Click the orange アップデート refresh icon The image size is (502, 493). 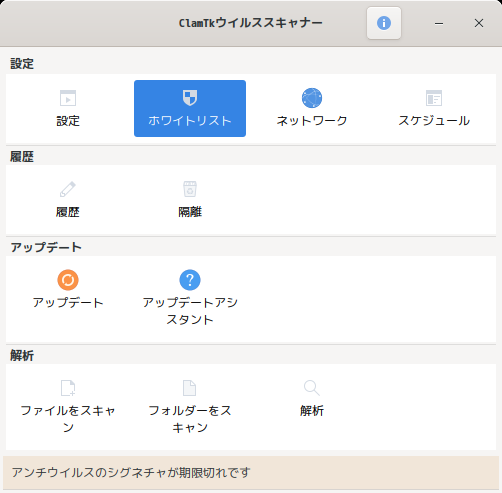68,280
